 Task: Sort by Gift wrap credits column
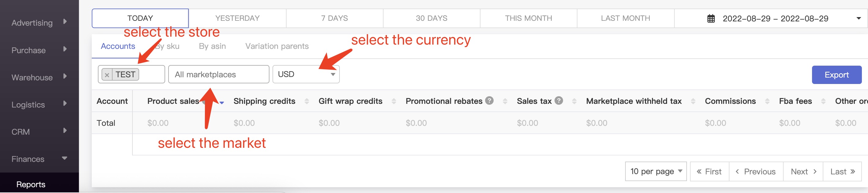pyautogui.click(x=394, y=101)
